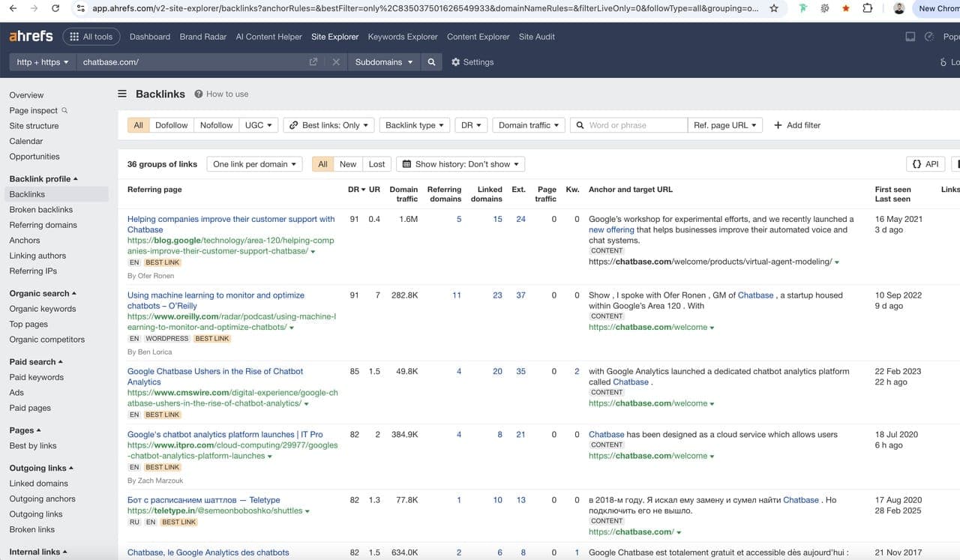The height and width of the screenshot is (560, 960).
Task: Open Ref. page URL dropdown
Action: [725, 125]
